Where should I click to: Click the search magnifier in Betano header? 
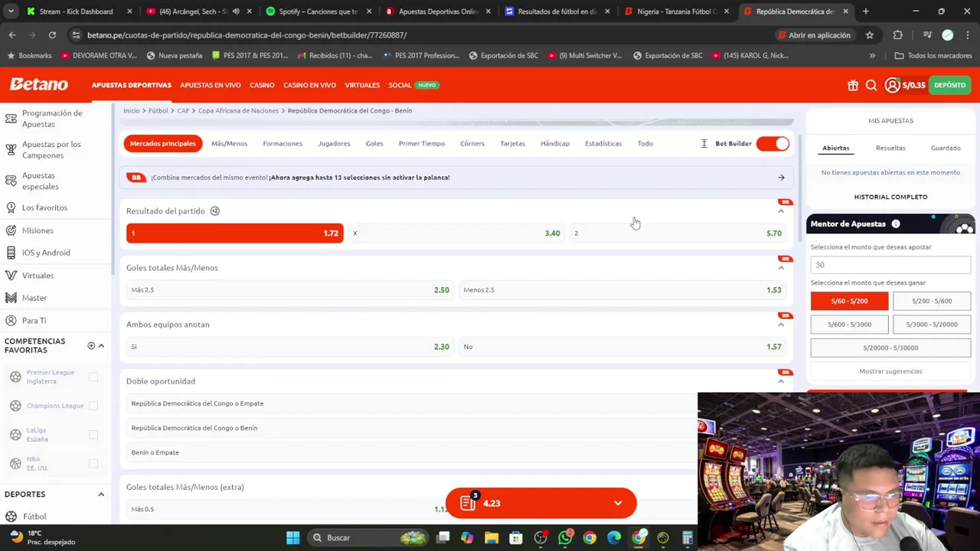click(x=871, y=85)
